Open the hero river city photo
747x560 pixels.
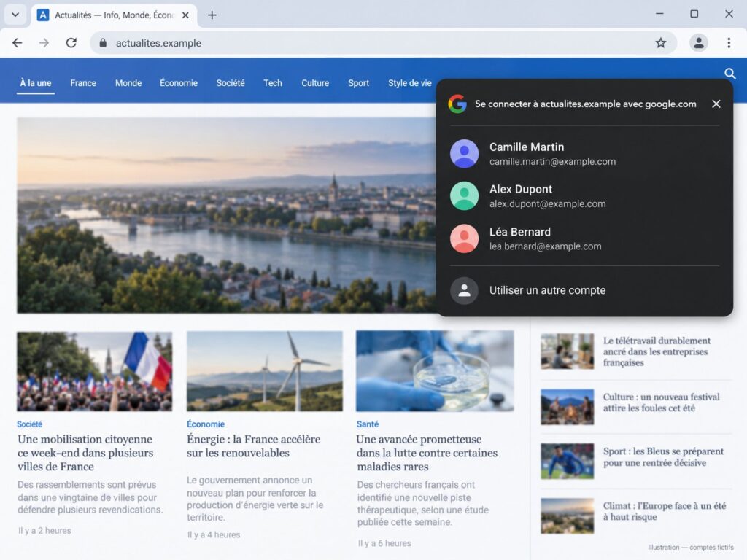pyautogui.click(x=226, y=215)
